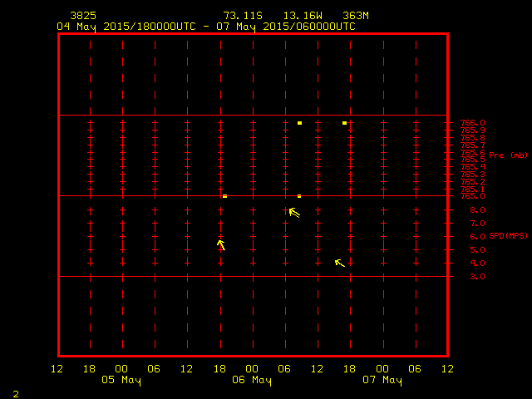Select 765.0 pressure point after 06 UTC 06 May
532x399 pixels.
click(299, 196)
